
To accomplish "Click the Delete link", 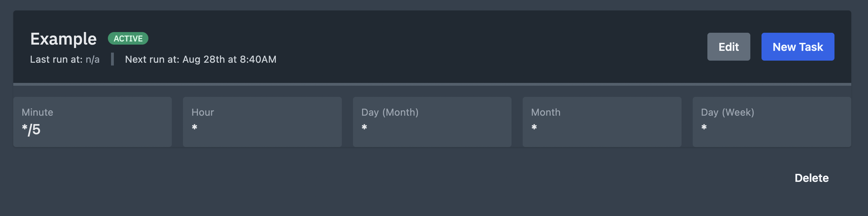I will tap(811, 178).
